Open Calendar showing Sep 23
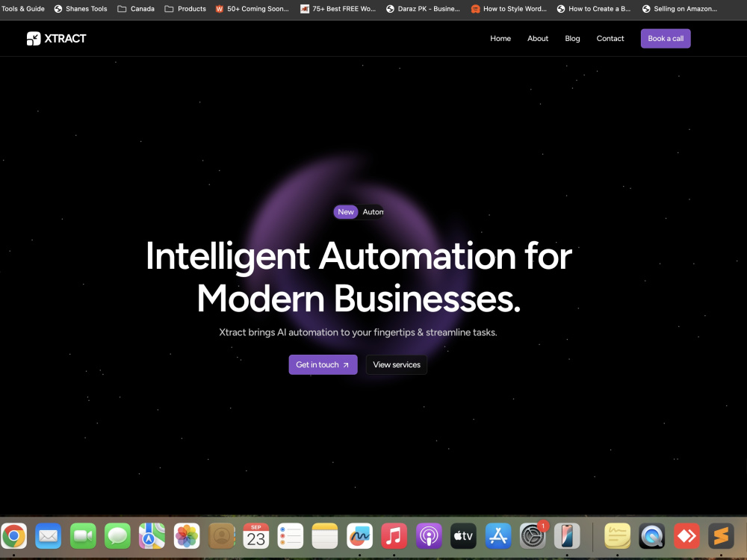This screenshot has height=560, width=747. pos(255,535)
